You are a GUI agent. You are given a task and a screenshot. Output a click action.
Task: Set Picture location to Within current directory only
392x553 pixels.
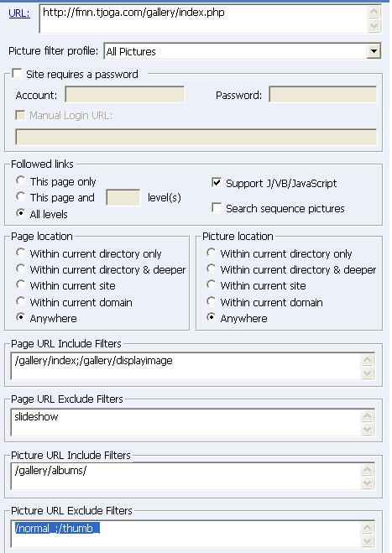point(211,253)
